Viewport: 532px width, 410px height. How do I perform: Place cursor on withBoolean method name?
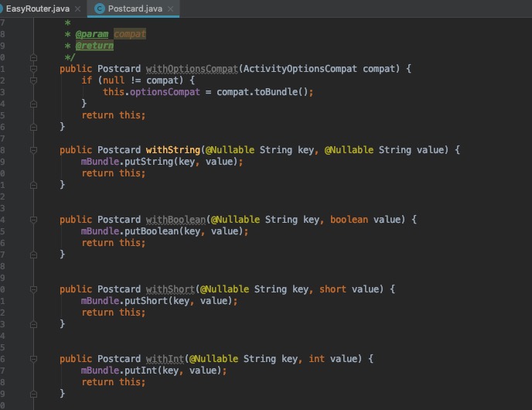click(x=176, y=220)
